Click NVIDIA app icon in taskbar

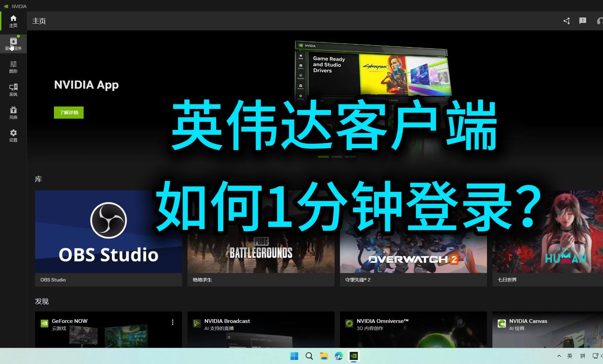click(353, 356)
